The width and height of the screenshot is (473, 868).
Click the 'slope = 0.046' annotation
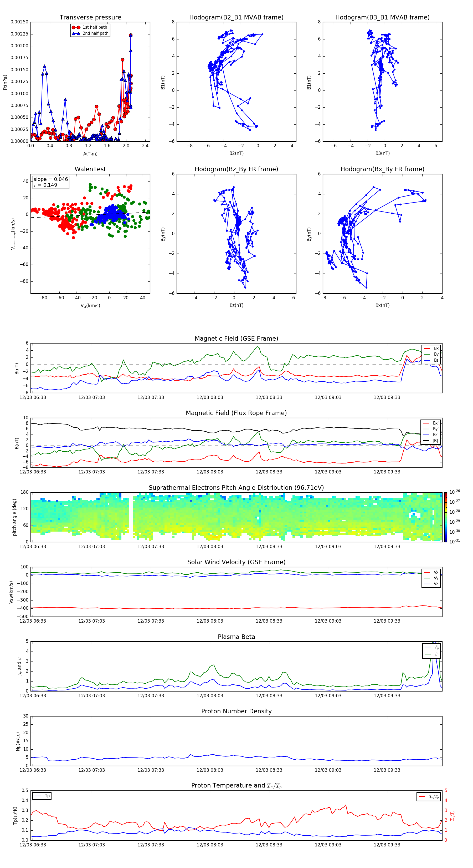(x=50, y=179)
